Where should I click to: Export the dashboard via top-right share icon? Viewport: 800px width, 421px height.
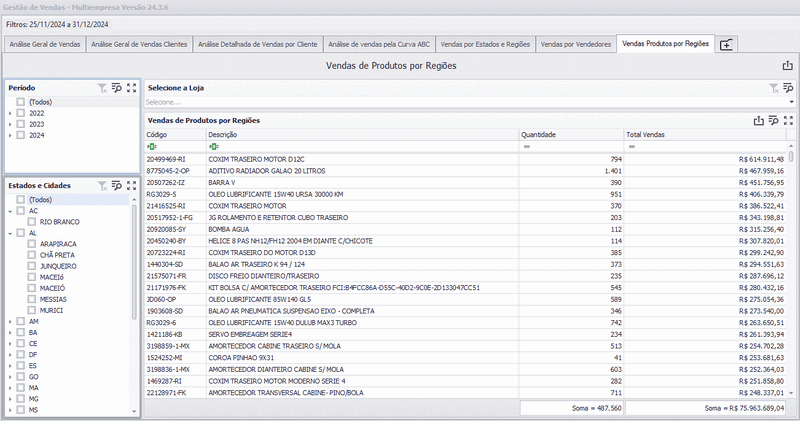coord(787,65)
